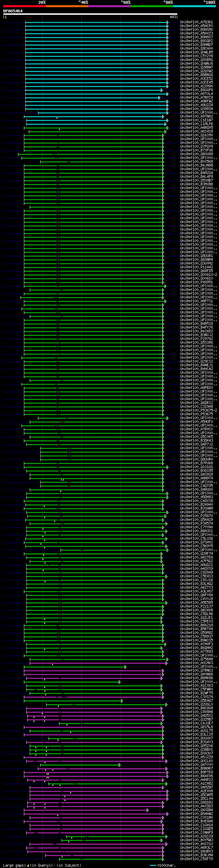Click the UniRef100_A8PTS1 label
Viewport: 219px width, 868px height.
coord(196,301)
